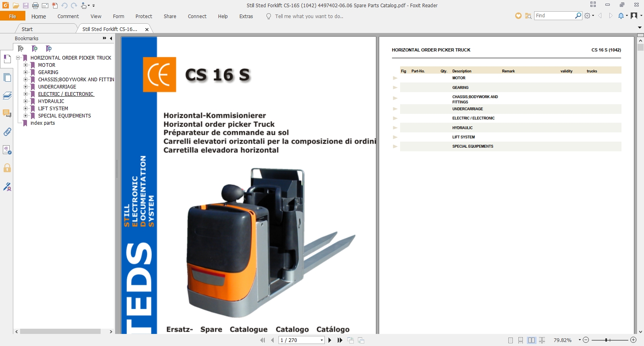Expand the CHASSIS;BODYWORK AND FITTINGS bookmark node
644x346 pixels.
pyautogui.click(x=26, y=80)
